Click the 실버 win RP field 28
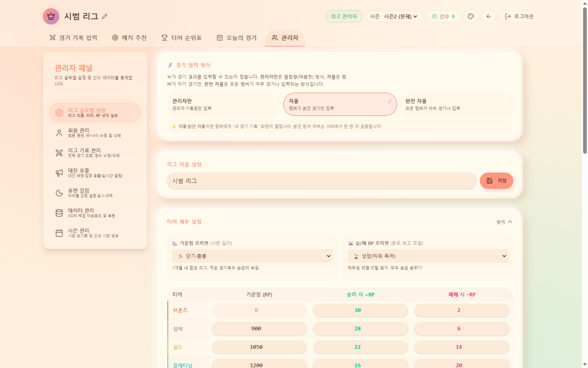588x368 pixels. click(x=361, y=329)
